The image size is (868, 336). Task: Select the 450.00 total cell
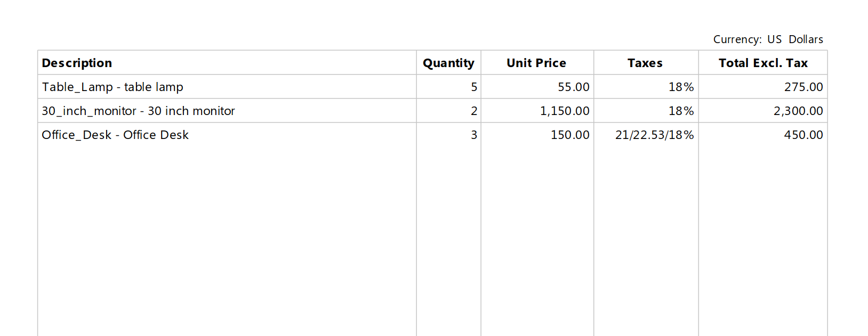[x=803, y=135]
